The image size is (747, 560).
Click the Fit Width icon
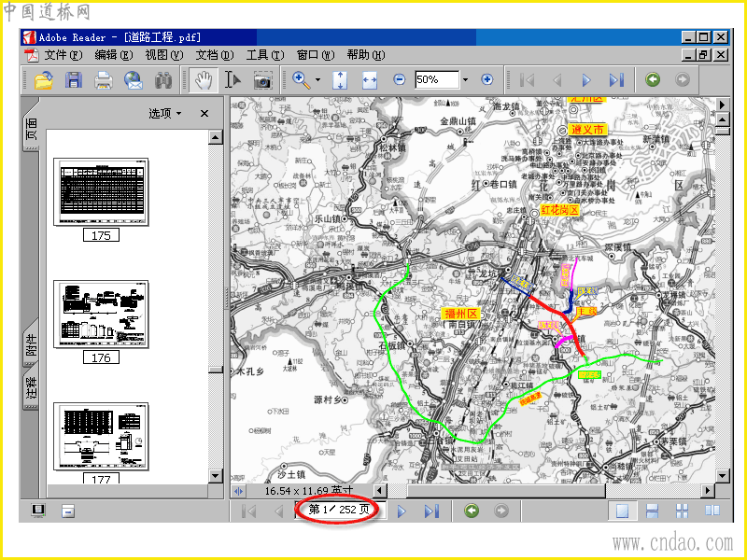click(370, 80)
